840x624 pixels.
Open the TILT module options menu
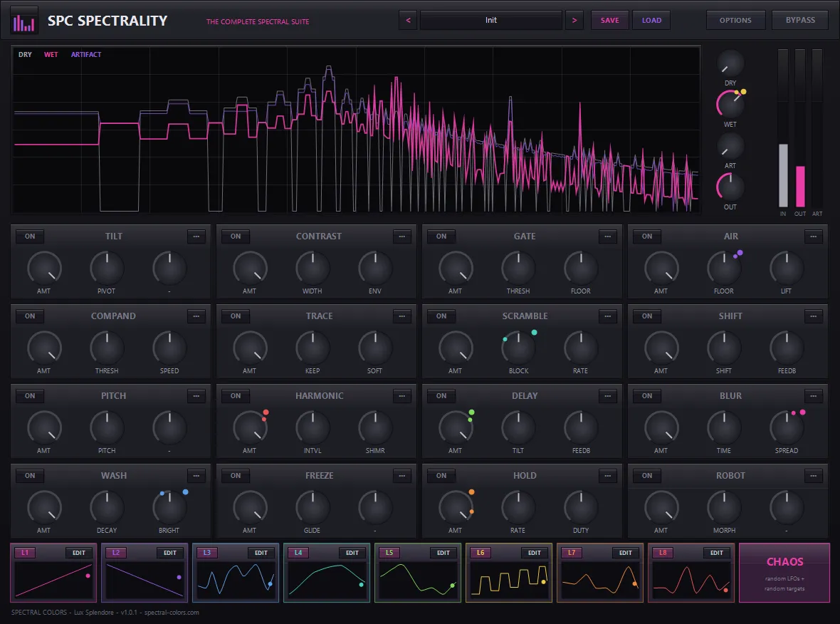click(x=196, y=236)
